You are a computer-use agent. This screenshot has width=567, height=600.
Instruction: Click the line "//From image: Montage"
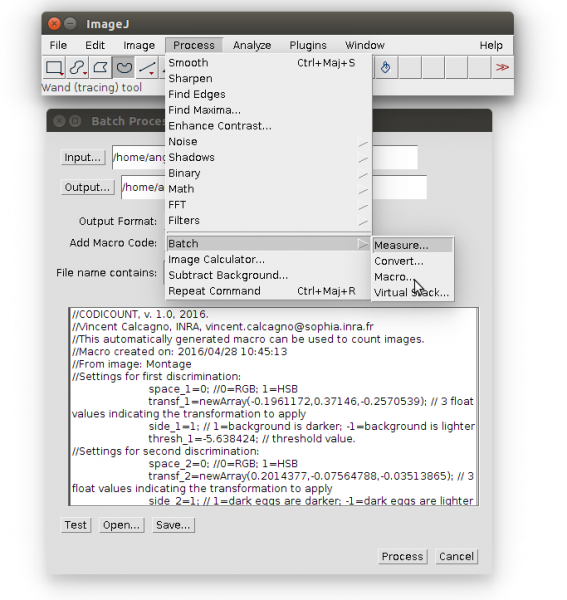pyautogui.click(x=132, y=364)
